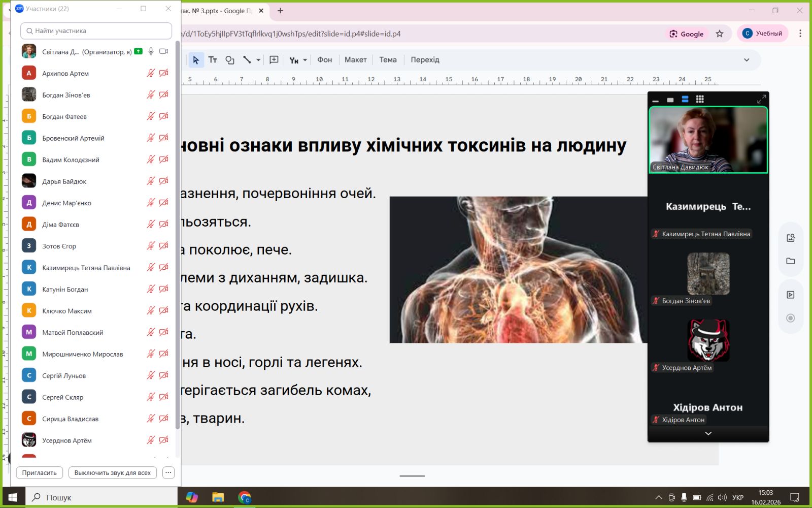812x508 pixels.
Task: Collapse the toolbar with right chevron
Action: 747,60
